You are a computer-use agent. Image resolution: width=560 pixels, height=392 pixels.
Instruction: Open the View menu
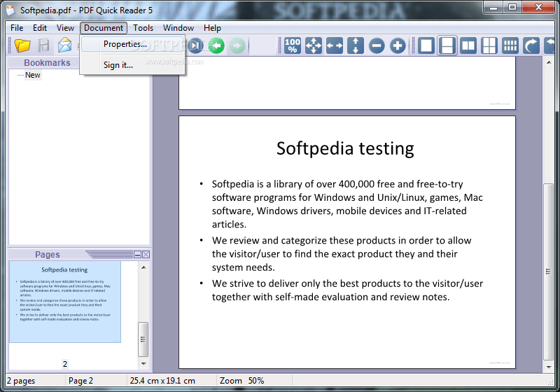(x=65, y=28)
